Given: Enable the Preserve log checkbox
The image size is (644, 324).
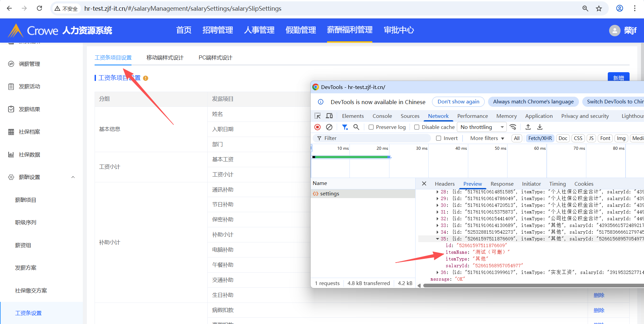Looking at the screenshot, I should tap(371, 127).
